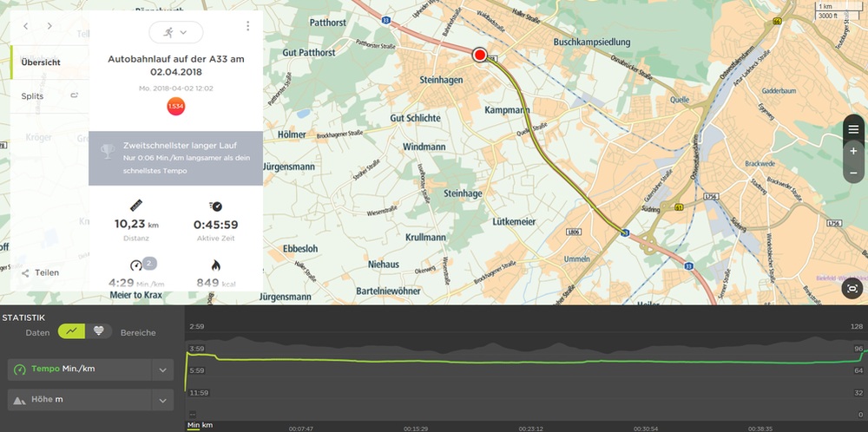Click the green tempo line in the graph
The image size is (868, 432).
pyautogui.click(x=521, y=361)
